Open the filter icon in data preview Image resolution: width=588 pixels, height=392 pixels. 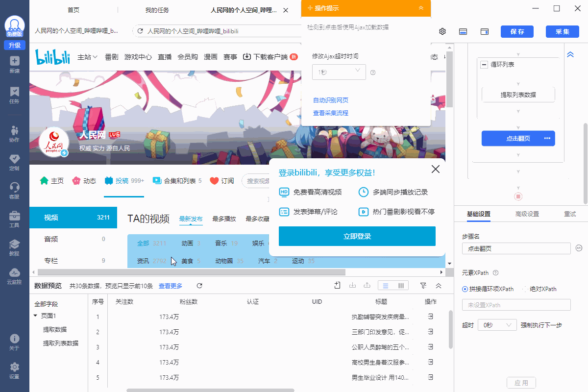coord(423,286)
